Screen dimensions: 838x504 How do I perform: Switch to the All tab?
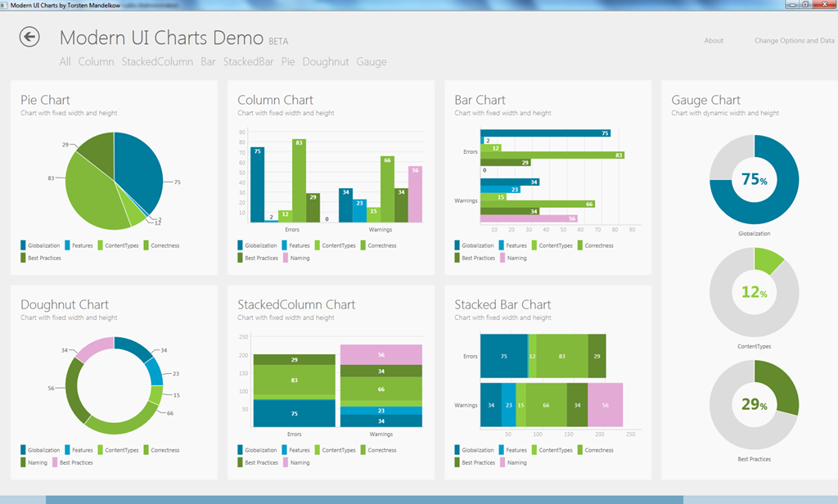click(65, 62)
